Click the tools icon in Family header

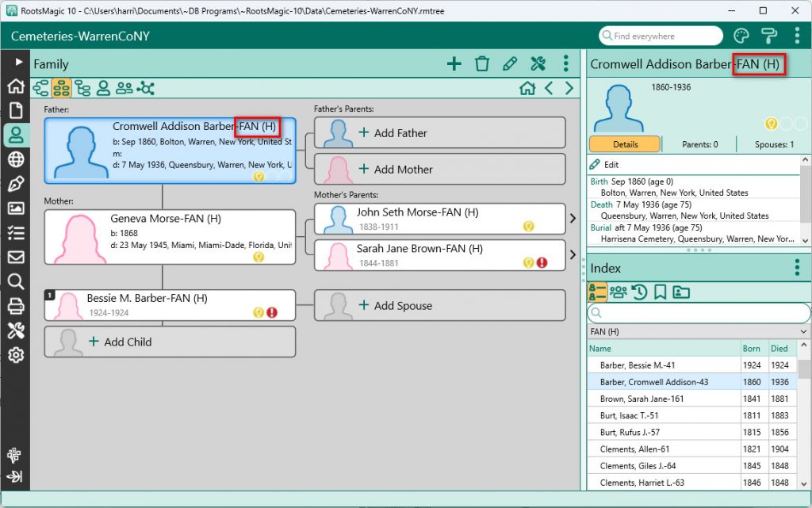[x=538, y=63]
